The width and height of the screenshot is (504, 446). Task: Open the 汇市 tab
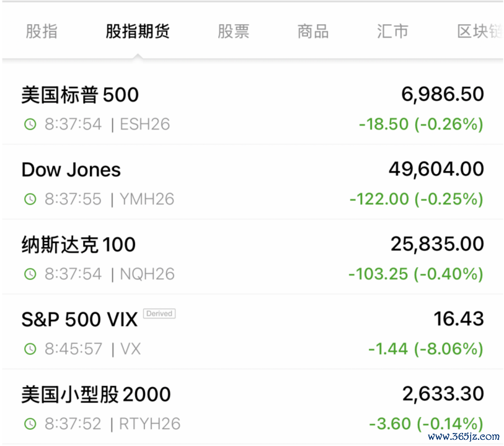coord(392,32)
